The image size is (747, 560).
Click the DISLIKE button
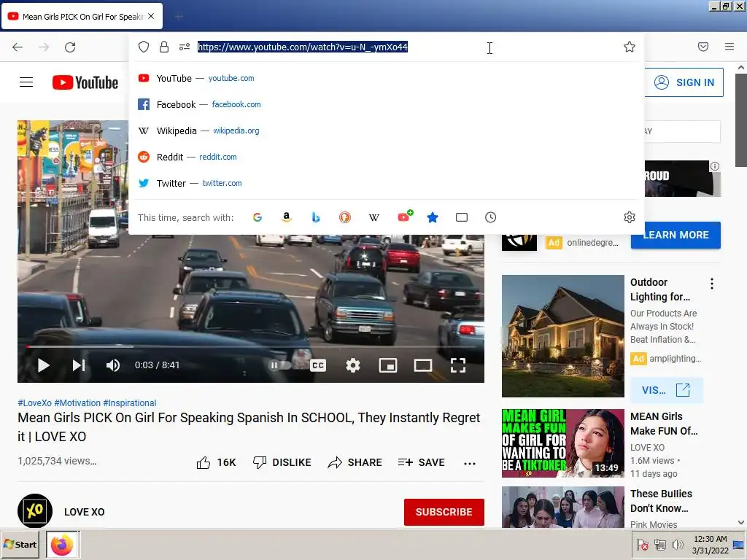(282, 462)
